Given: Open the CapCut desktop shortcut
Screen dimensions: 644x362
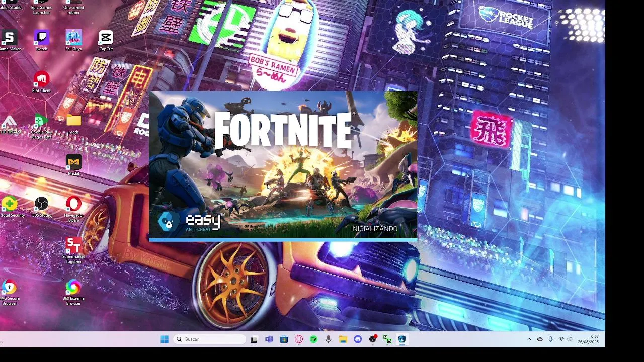Looking at the screenshot, I should 106,40.
